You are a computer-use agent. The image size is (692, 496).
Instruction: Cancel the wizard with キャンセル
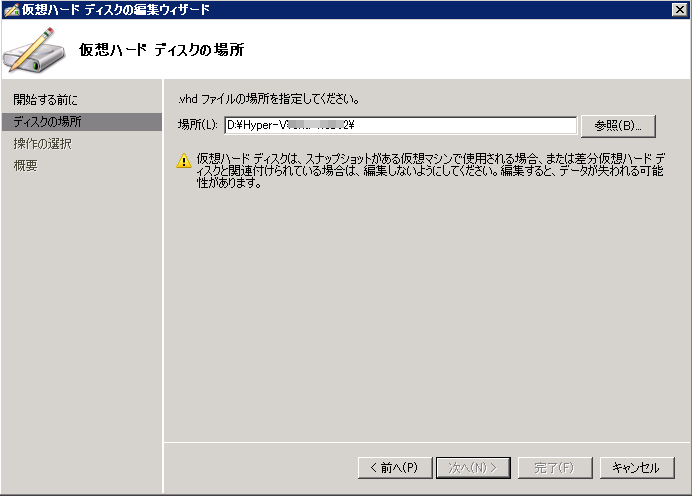pos(637,467)
